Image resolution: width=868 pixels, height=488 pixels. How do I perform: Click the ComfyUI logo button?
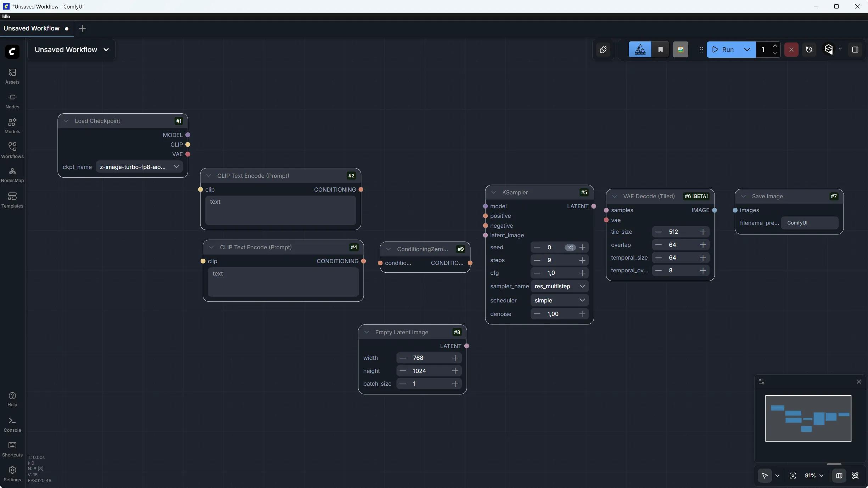pyautogui.click(x=12, y=52)
